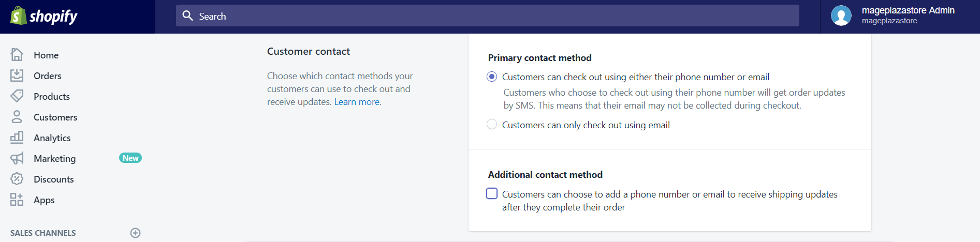Image resolution: width=980 pixels, height=242 pixels.
Task: Click the Shopify logo
Action: pos(44,16)
